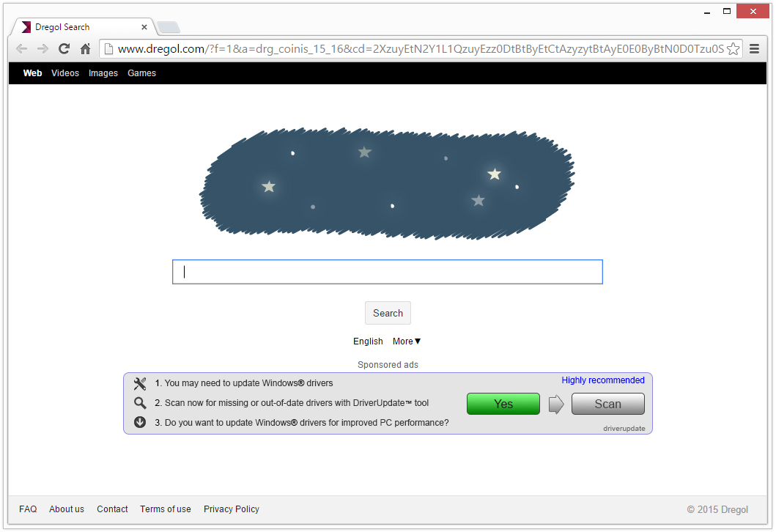
Task: Open the Terms of use footer link
Action: [x=166, y=509]
